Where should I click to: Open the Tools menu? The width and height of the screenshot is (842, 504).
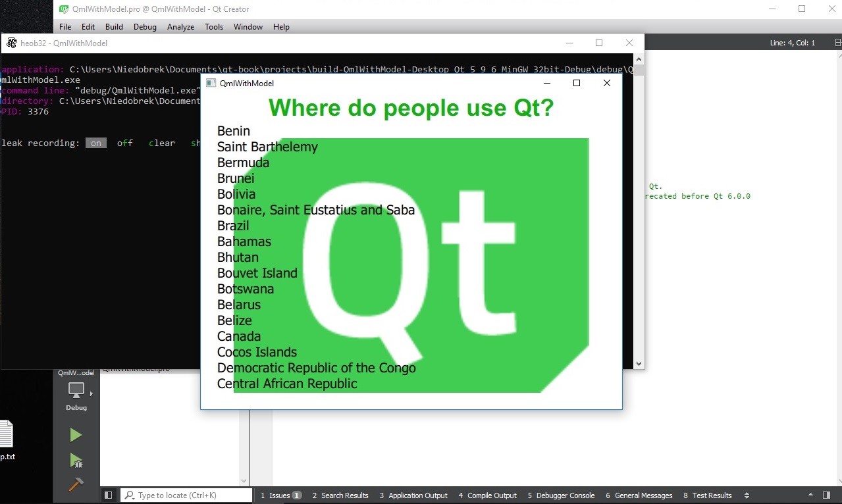214,27
